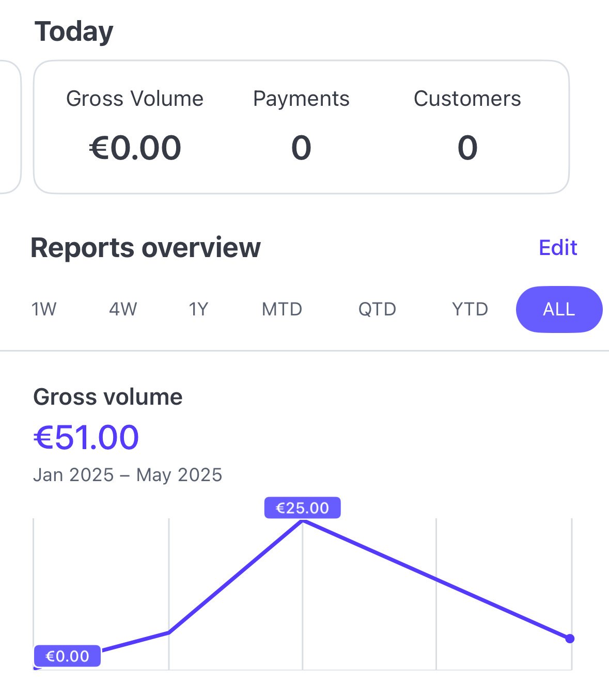Switch to the 4W range tab
609x700 pixels.
pos(123,309)
